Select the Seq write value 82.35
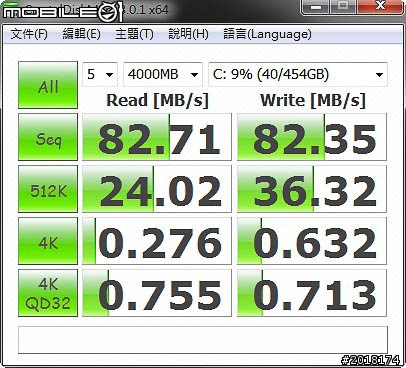The height and width of the screenshot is (368, 406). point(312,137)
